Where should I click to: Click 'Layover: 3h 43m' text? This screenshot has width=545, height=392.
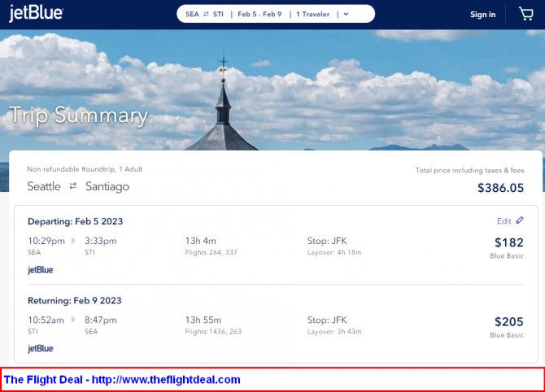pos(334,332)
